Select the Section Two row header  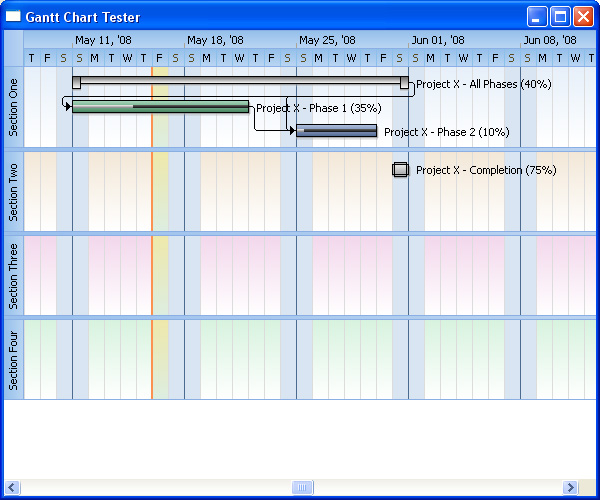[14, 192]
